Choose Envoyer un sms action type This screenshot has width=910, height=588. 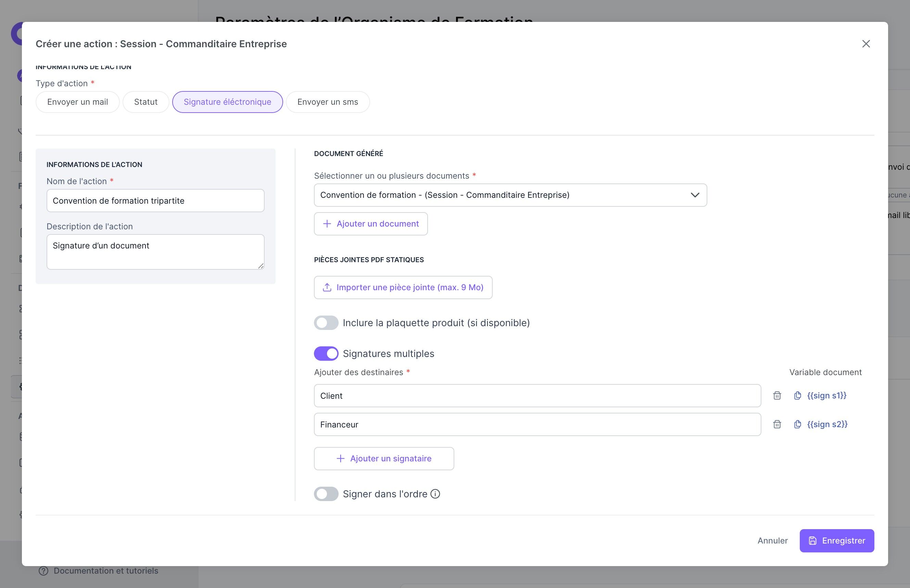pyautogui.click(x=327, y=102)
